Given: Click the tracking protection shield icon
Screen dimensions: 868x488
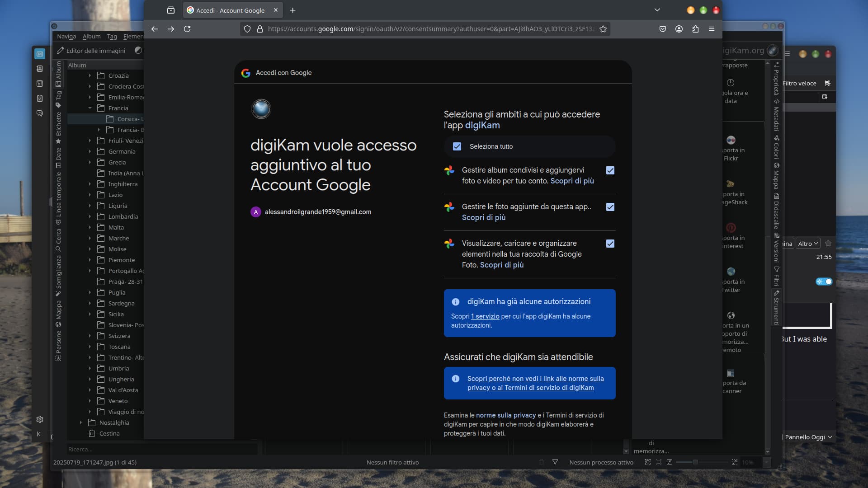Looking at the screenshot, I should (x=247, y=29).
